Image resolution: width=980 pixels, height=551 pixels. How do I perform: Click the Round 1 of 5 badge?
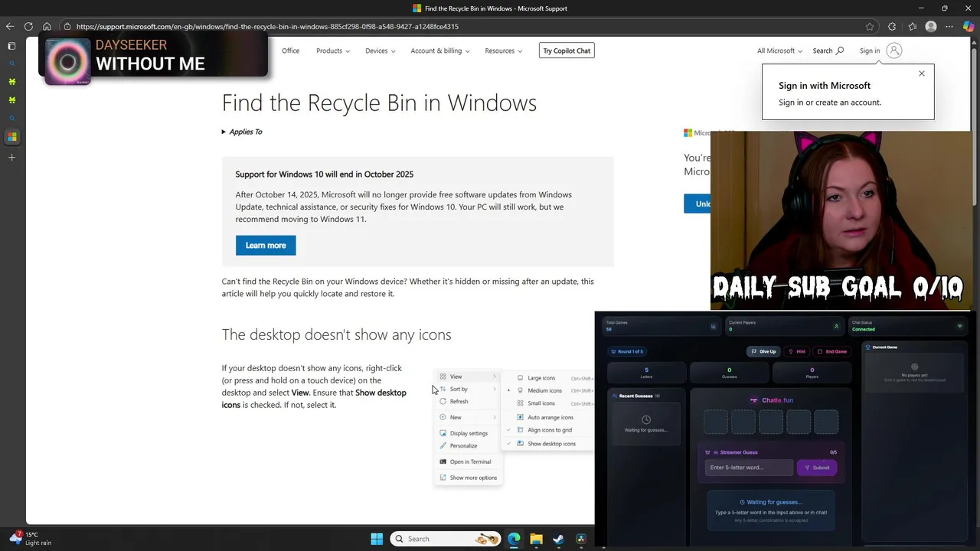click(x=627, y=351)
